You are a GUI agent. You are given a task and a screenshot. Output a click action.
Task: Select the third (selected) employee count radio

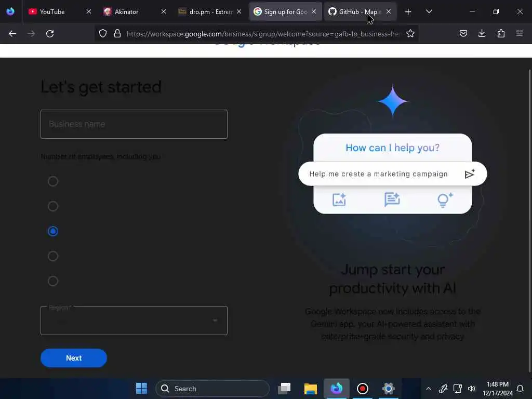tap(53, 231)
